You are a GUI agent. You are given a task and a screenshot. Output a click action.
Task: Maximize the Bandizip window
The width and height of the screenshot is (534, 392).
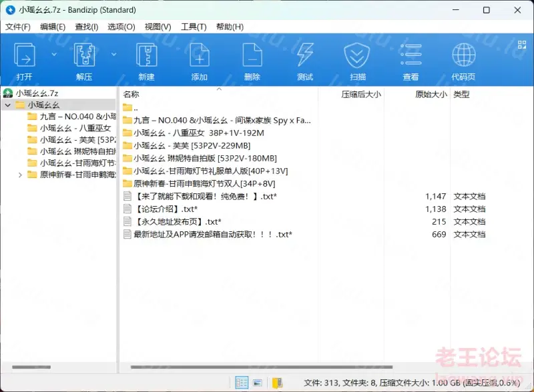[487, 10]
